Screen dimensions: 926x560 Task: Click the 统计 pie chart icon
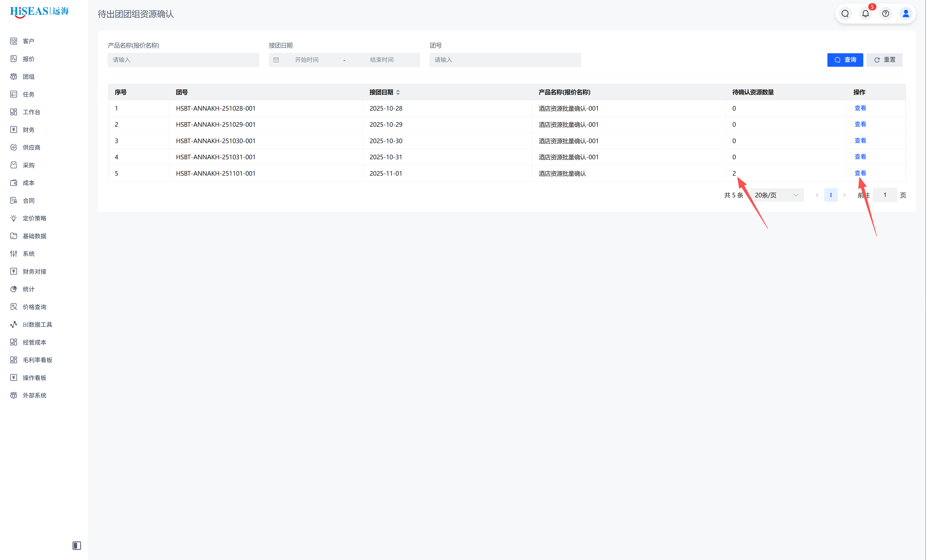click(14, 289)
